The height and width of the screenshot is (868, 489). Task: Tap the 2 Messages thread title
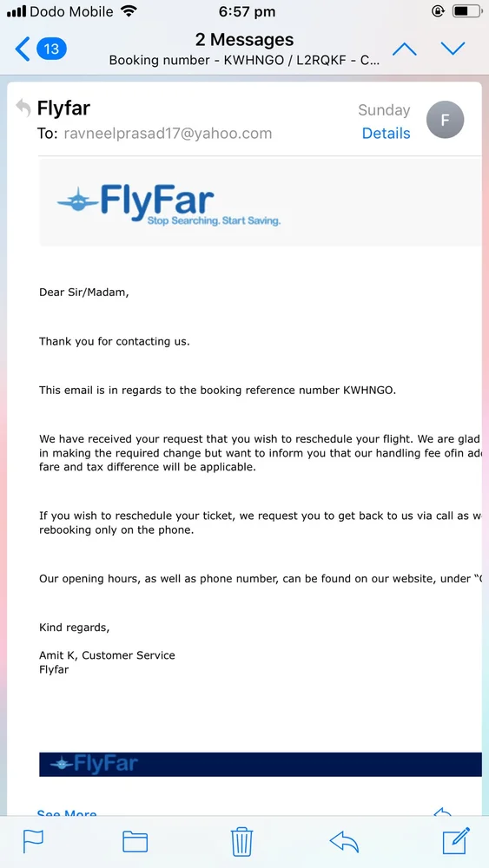click(x=244, y=40)
